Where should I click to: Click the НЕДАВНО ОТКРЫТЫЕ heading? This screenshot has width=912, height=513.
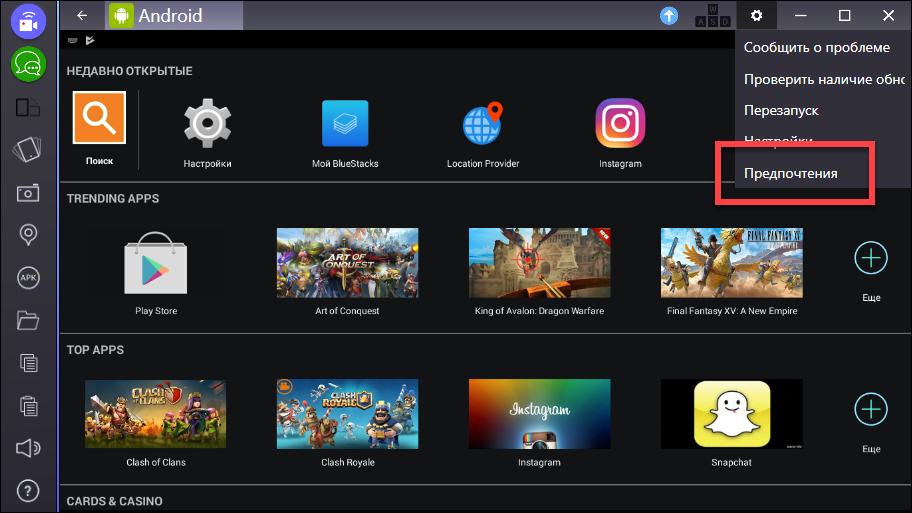pyautogui.click(x=130, y=71)
